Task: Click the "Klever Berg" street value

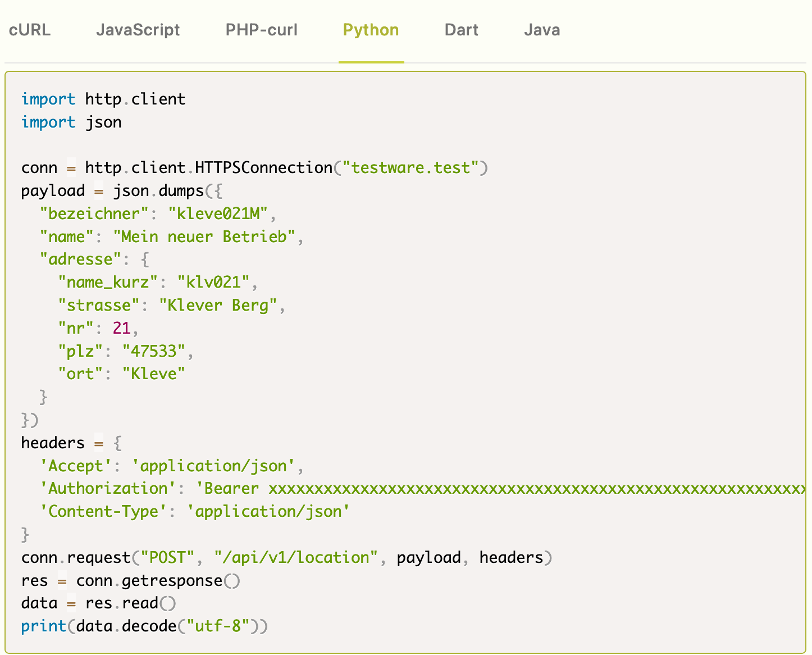Action: click(218, 305)
